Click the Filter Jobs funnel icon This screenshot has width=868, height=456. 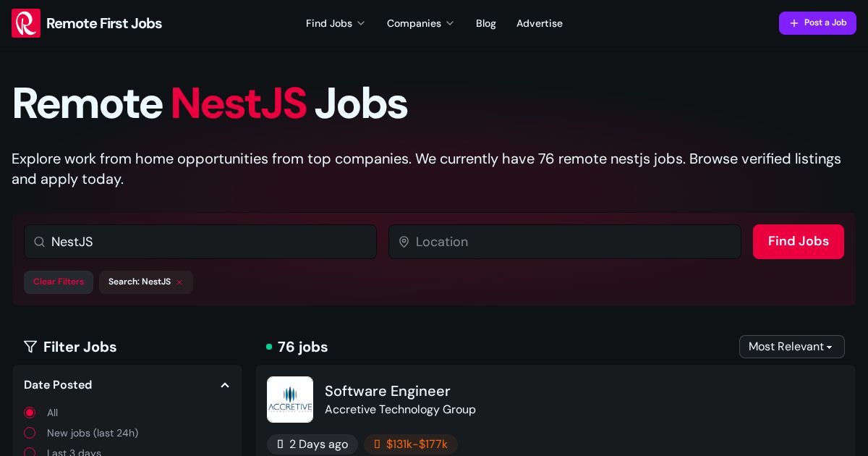[30, 347]
